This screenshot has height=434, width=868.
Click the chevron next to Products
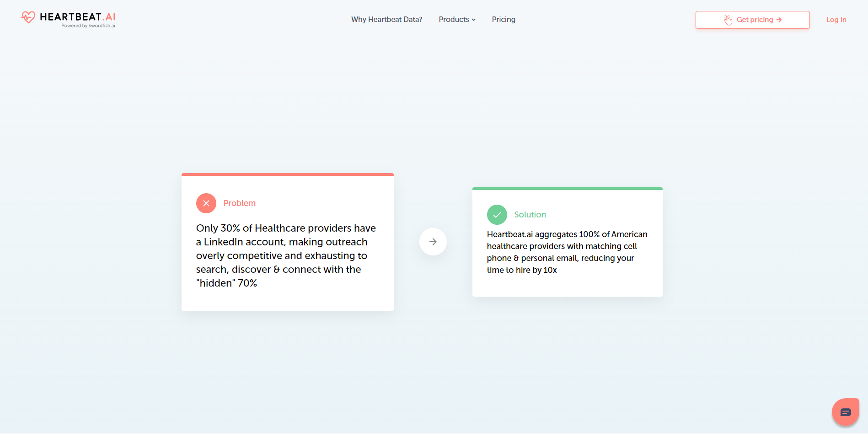pyautogui.click(x=474, y=20)
